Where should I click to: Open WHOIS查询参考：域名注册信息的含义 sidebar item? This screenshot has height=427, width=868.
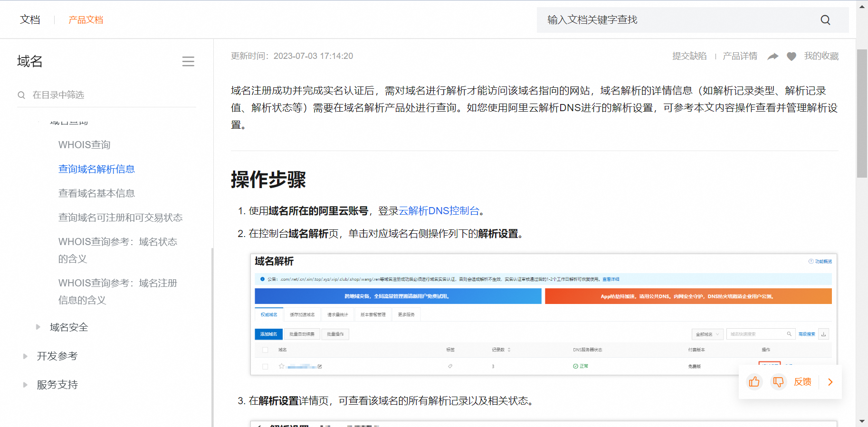point(118,292)
